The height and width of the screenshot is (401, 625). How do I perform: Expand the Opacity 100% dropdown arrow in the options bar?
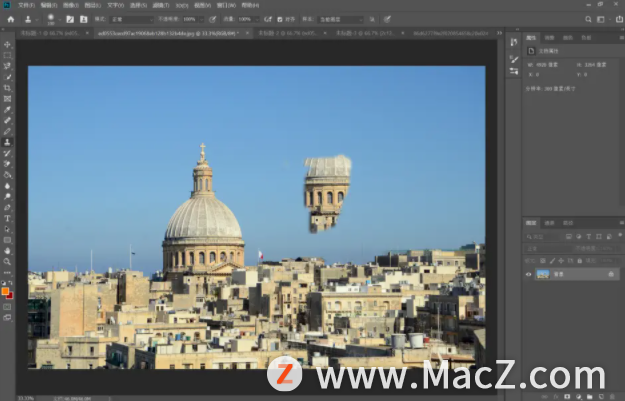click(202, 19)
